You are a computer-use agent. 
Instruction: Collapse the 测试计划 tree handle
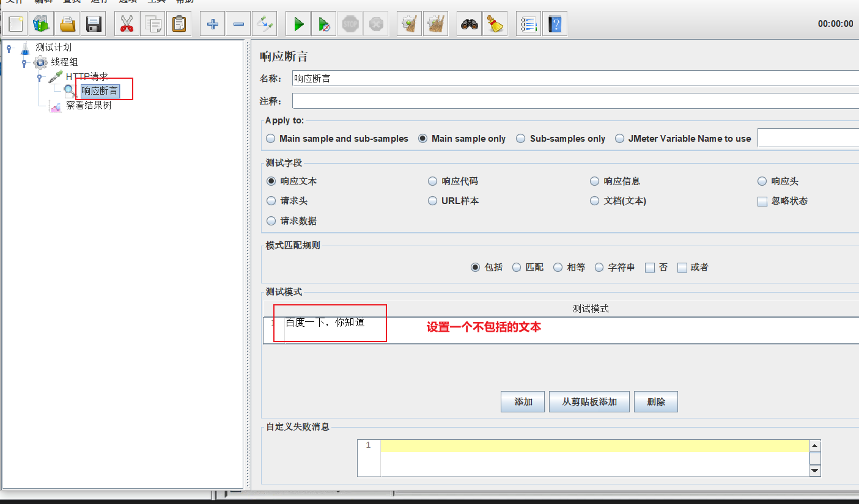(x=9, y=48)
